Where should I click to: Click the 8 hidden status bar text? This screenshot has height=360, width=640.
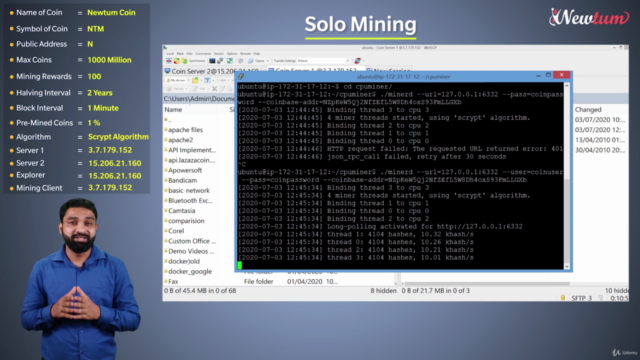coord(383,291)
